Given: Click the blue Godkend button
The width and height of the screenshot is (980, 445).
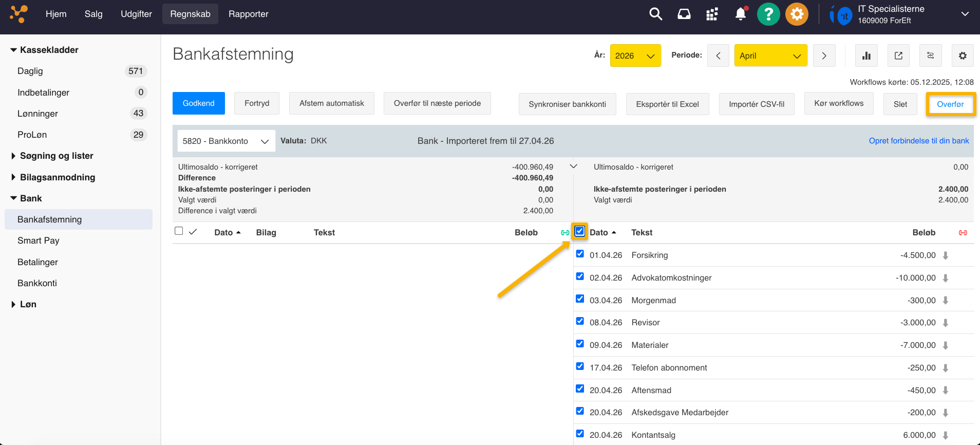Looking at the screenshot, I should 199,103.
